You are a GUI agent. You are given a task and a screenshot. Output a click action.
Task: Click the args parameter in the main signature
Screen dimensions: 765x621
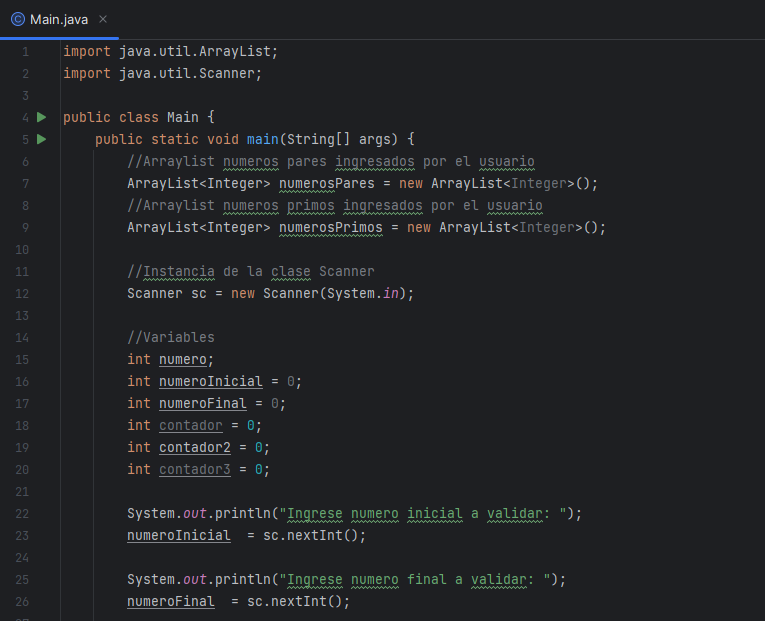[375, 139]
